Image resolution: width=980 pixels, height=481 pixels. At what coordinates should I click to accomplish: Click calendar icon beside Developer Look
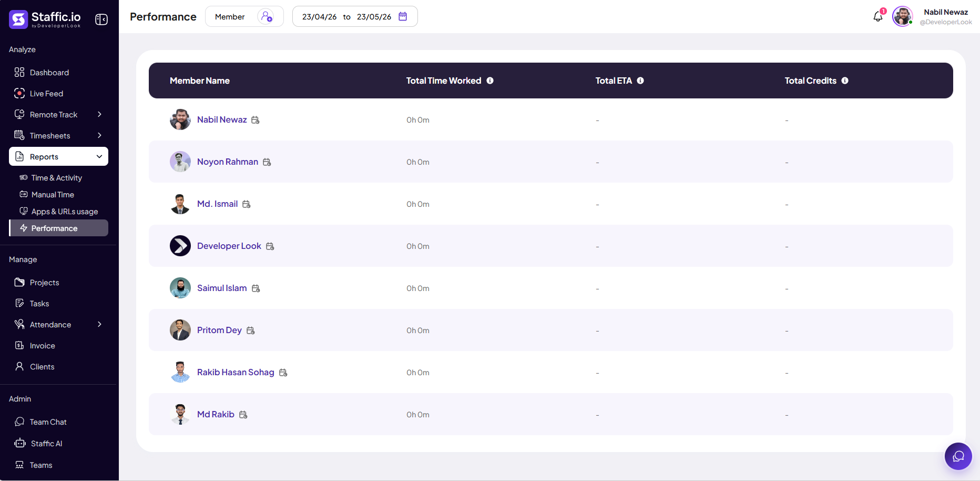click(270, 246)
